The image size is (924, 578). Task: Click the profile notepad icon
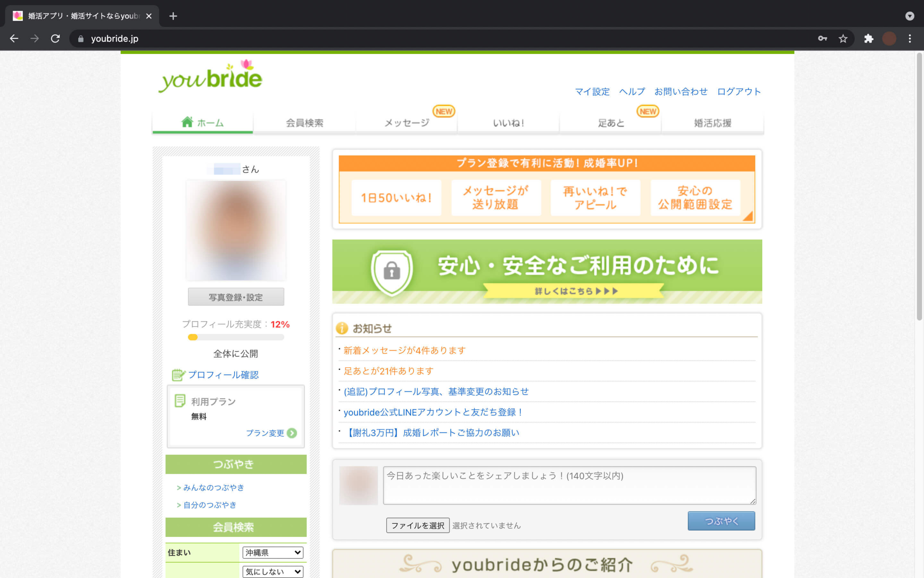tap(178, 375)
